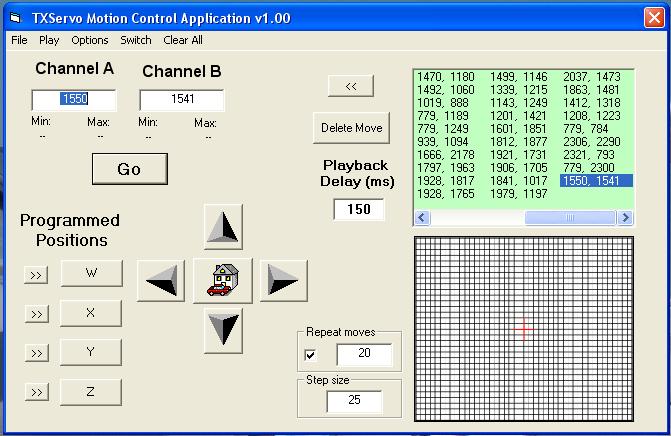This screenshot has width=671, height=436.
Task: Click the Playback Delay input field
Action: coord(358,209)
